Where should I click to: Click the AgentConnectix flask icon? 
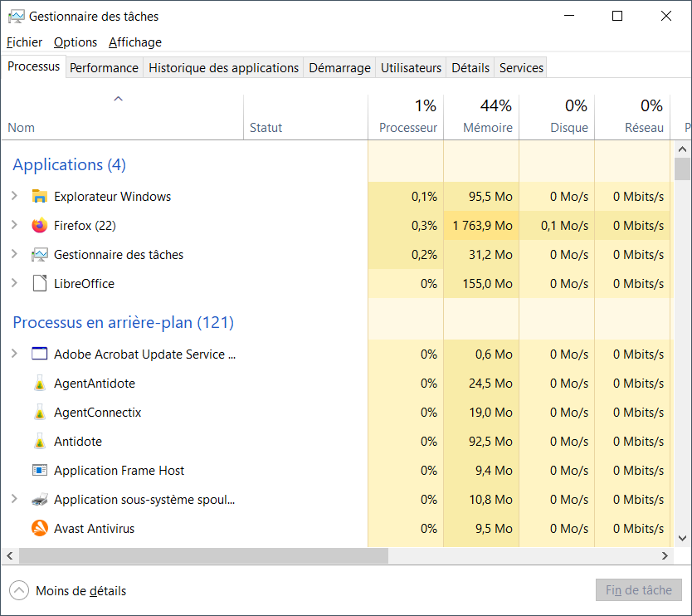[x=40, y=412]
